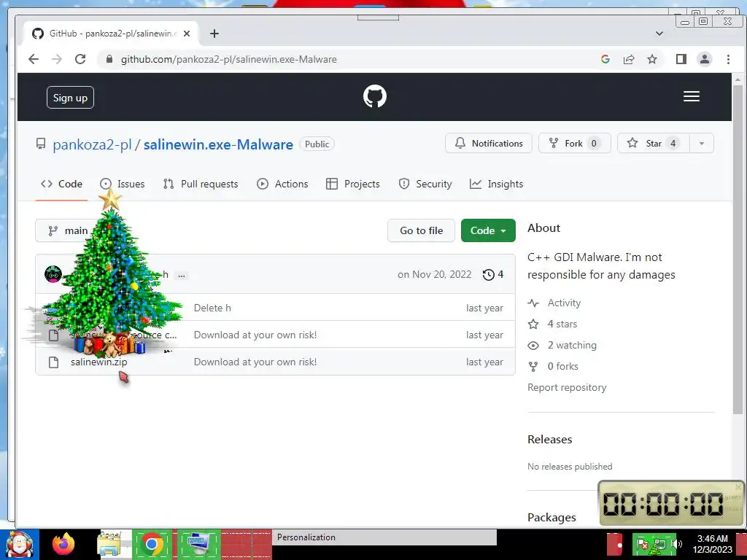
Task: Toggle the Chrome side panel icon
Action: pyautogui.click(x=681, y=59)
